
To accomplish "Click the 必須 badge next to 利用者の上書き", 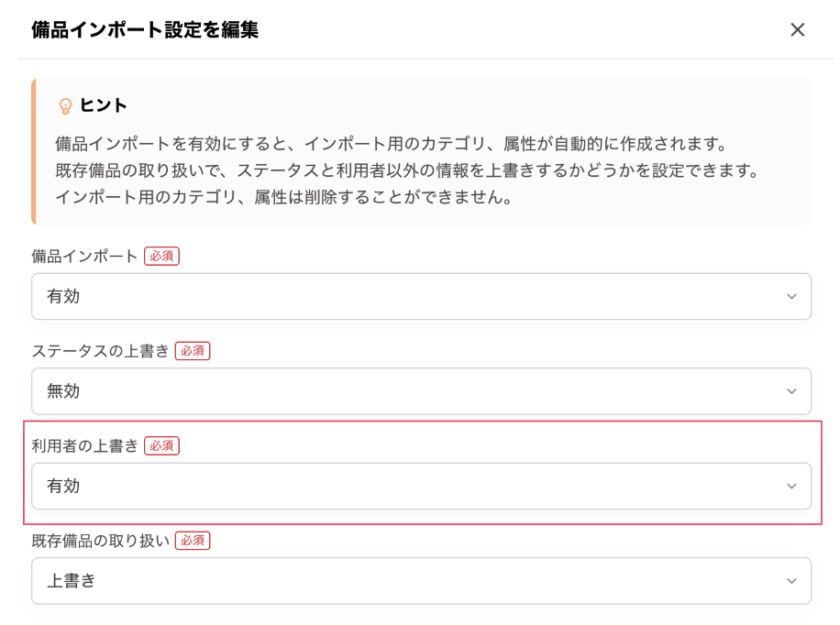I will [x=161, y=446].
